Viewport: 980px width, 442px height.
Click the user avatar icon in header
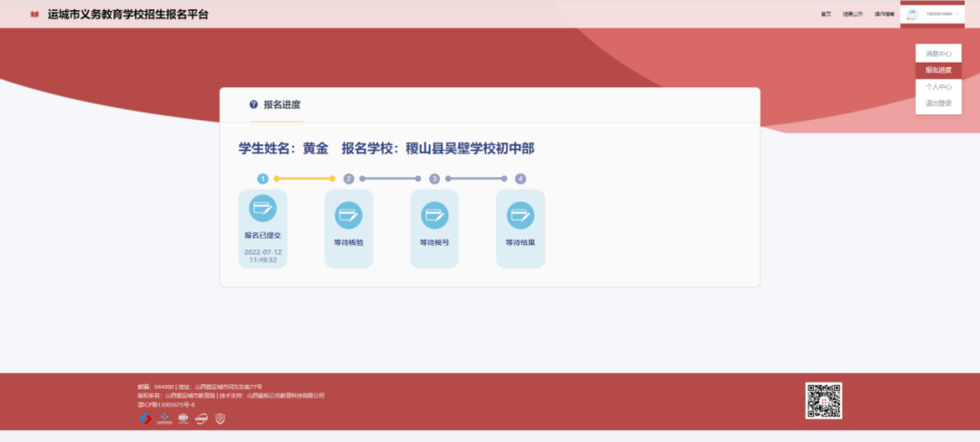(x=913, y=15)
